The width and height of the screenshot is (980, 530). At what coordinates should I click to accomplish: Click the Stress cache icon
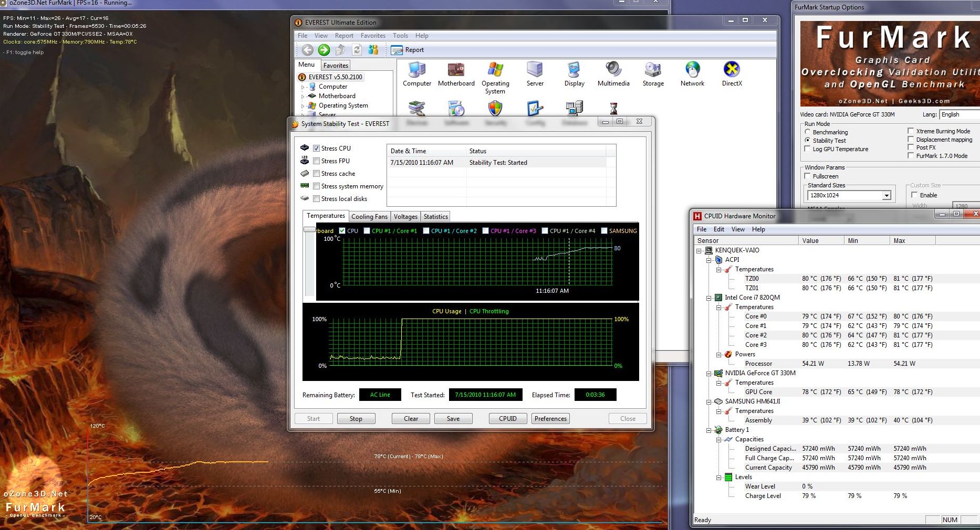[x=305, y=173]
